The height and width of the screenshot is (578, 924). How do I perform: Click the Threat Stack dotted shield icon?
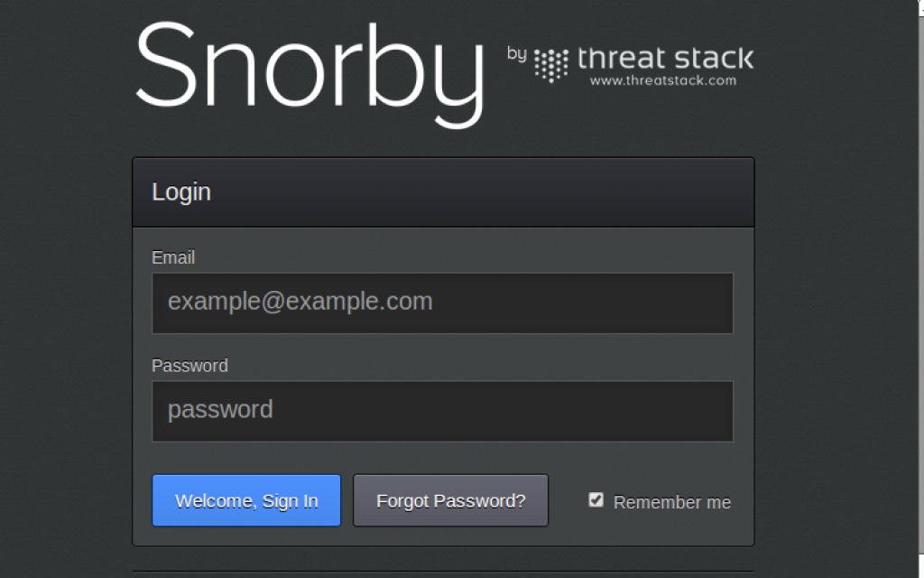(x=550, y=65)
